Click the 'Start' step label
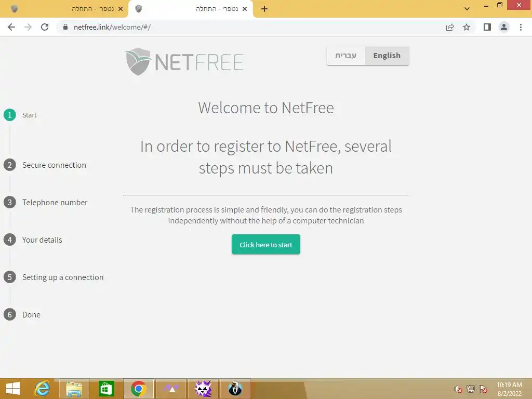This screenshot has width=532, height=399. point(30,115)
